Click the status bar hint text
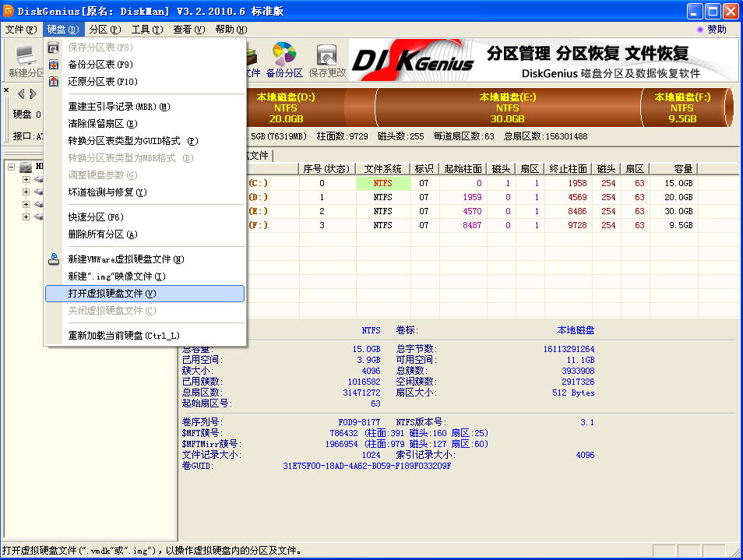The width and height of the screenshot is (743, 560). [x=152, y=551]
